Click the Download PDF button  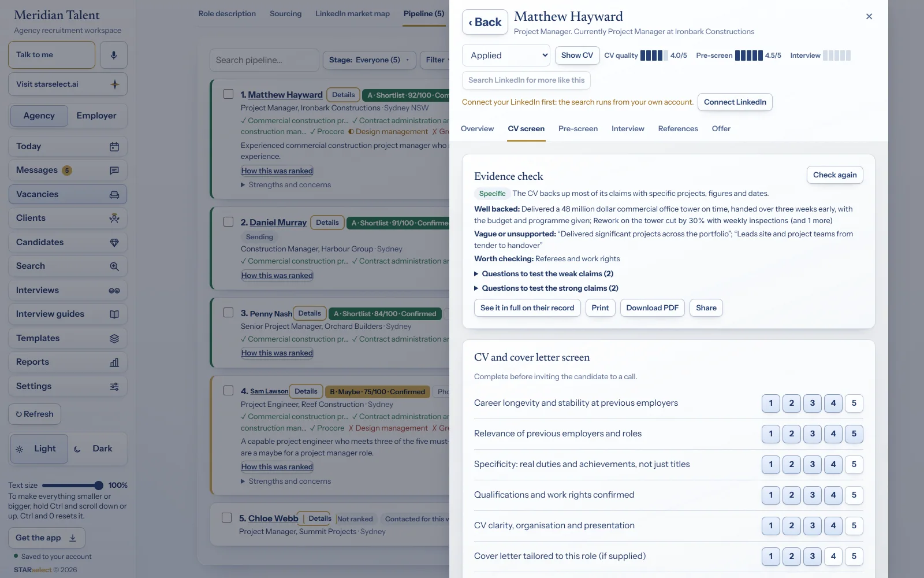pyautogui.click(x=653, y=308)
